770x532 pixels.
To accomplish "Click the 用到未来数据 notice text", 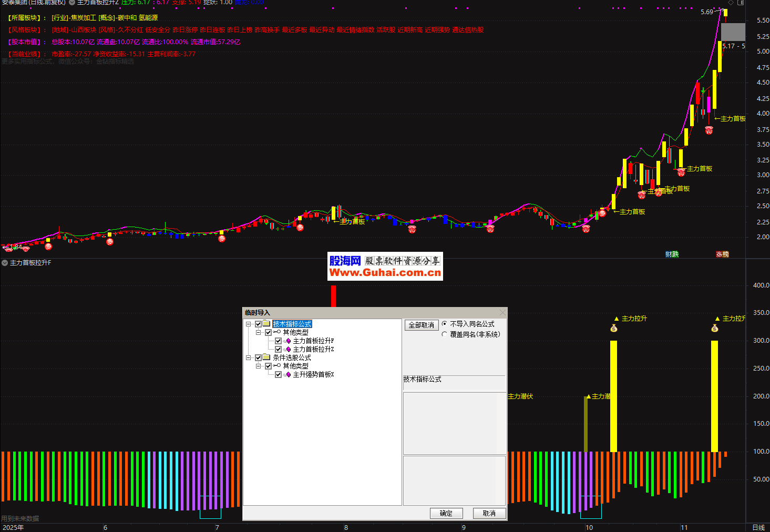I will tap(20, 519).
